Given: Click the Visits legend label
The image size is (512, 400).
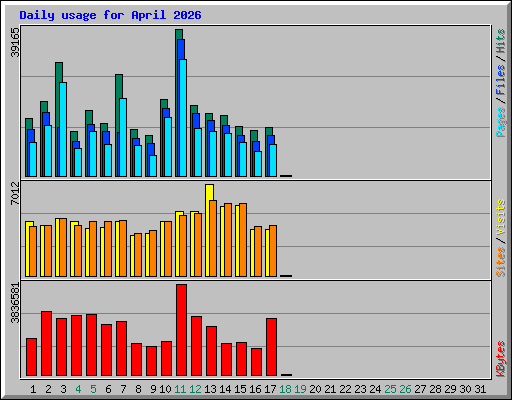Looking at the screenshot, I should pyautogui.click(x=501, y=218).
